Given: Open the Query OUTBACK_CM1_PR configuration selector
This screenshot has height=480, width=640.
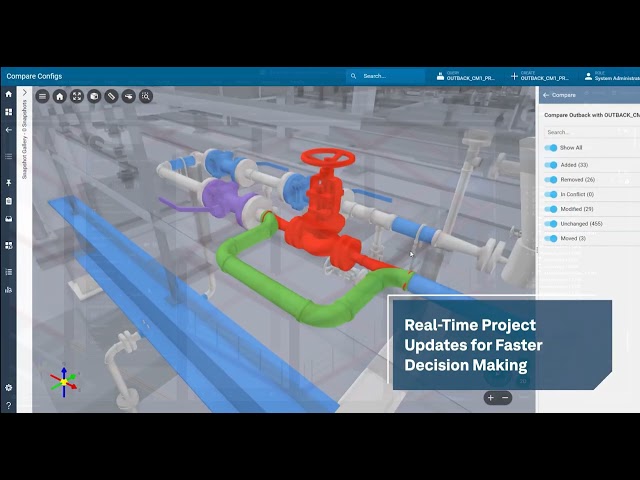Looking at the screenshot, I should pyautogui.click(x=466, y=76).
